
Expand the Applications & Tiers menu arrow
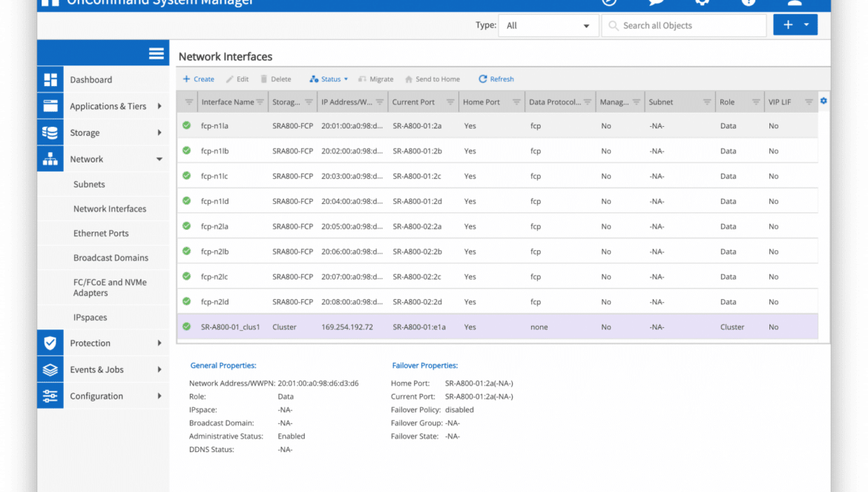[160, 106]
